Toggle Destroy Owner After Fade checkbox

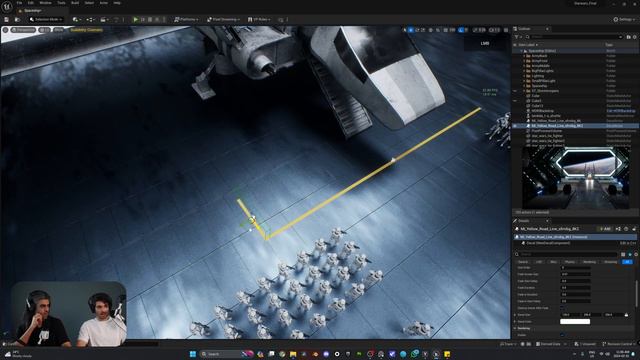[563, 308]
